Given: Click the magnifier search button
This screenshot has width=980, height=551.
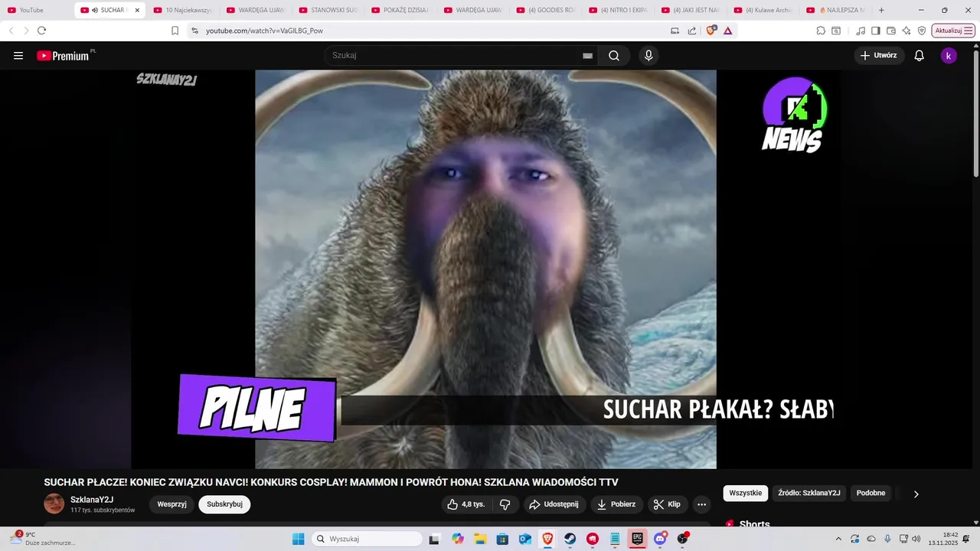Looking at the screenshot, I should coord(614,56).
